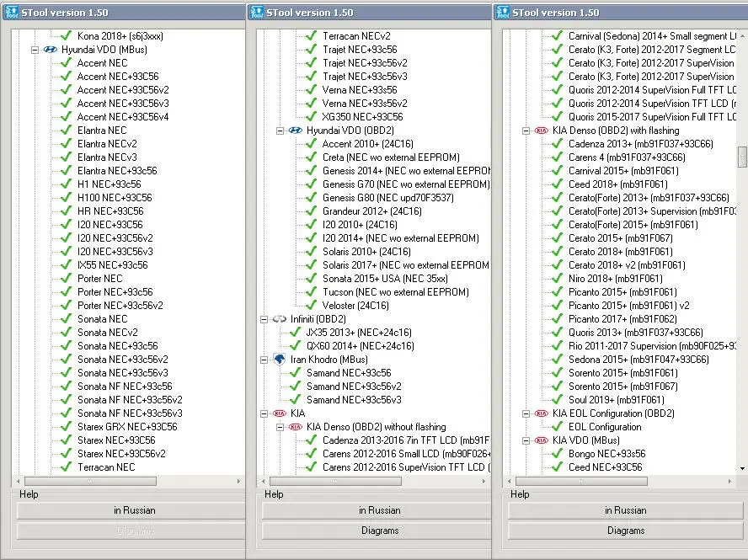Select Picanto 2017+ (mb91F062) entry

pos(622,319)
